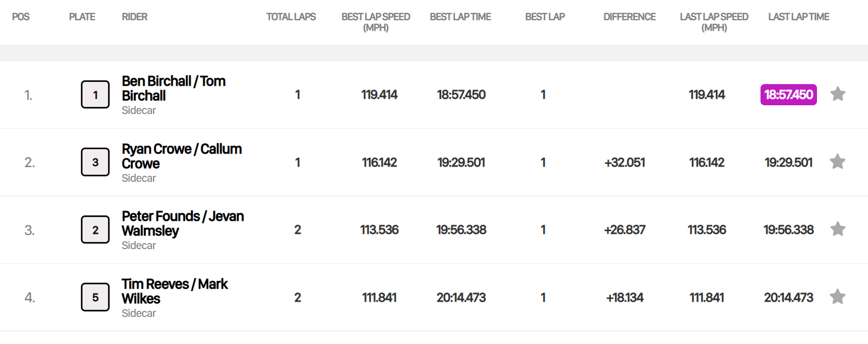Viewport: 868px width, 344px height.
Task: Star the Ryan Crowe / Callum Crowe row
Action: 838,162
